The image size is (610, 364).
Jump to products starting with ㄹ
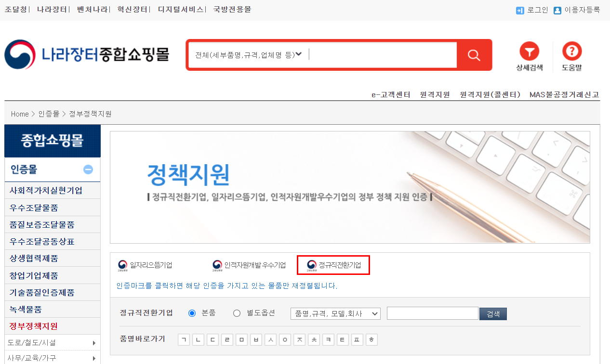[227, 340]
